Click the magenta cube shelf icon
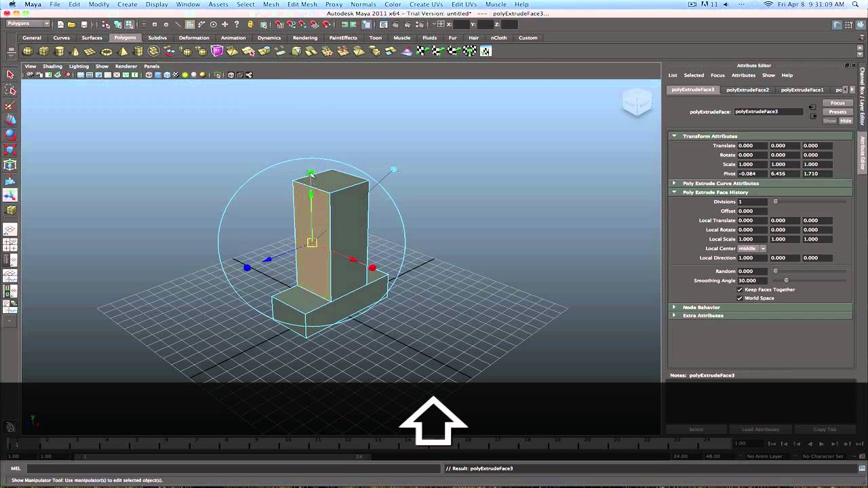The width and height of the screenshot is (868, 488). (x=217, y=51)
